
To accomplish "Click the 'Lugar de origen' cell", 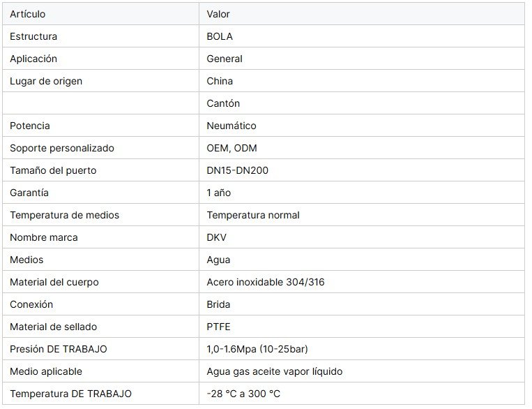I will pos(46,81).
